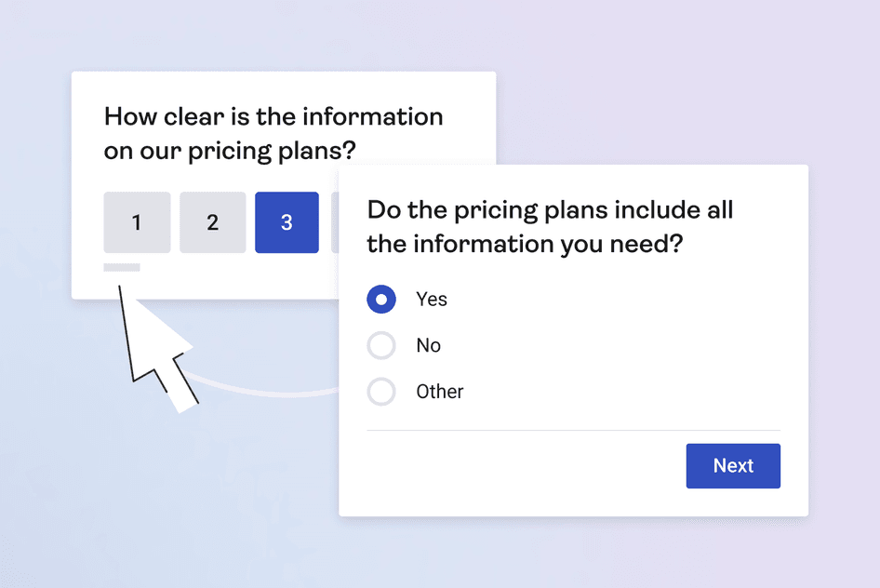Image resolution: width=880 pixels, height=588 pixels.
Task: Select rating 1 on the clarity scale
Action: [x=137, y=222]
